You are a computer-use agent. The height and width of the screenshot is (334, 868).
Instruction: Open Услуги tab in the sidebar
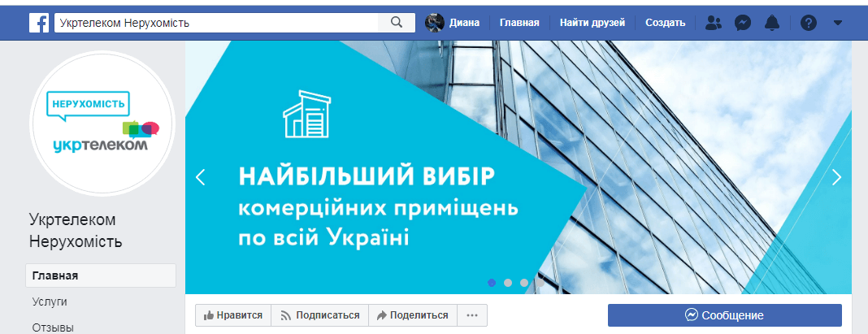tap(50, 301)
